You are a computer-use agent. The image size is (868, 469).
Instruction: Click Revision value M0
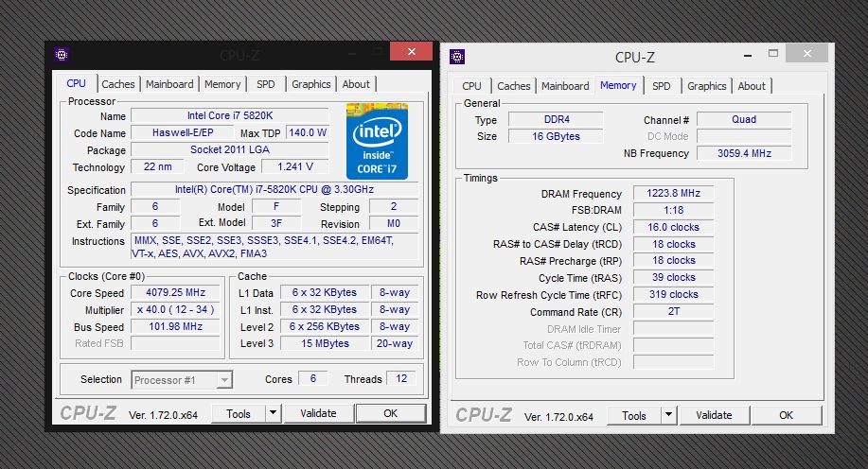[x=394, y=223]
